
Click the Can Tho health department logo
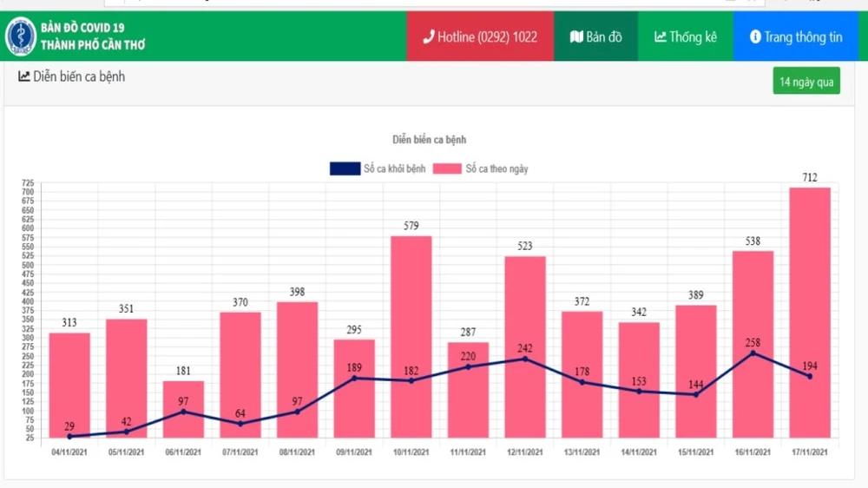tap(20, 36)
